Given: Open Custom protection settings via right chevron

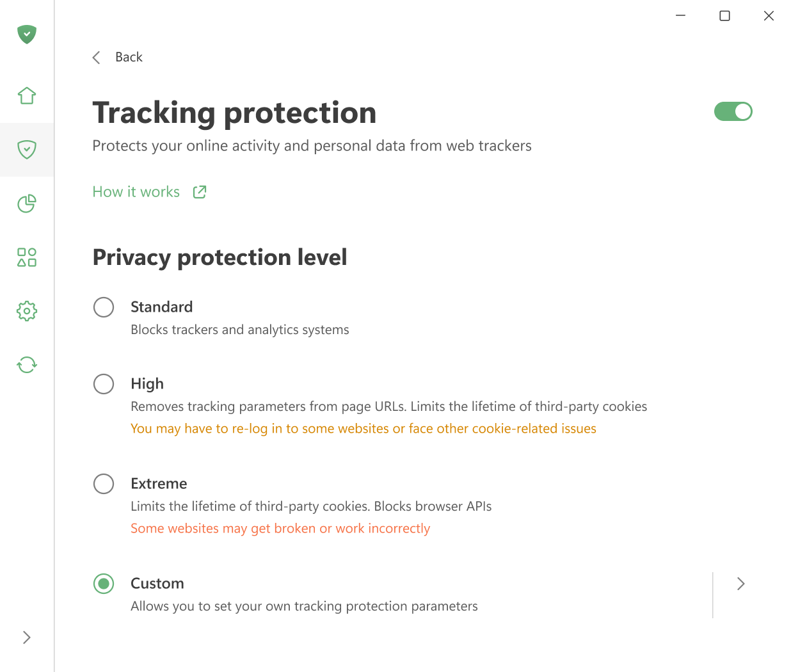Looking at the screenshot, I should coord(740,584).
